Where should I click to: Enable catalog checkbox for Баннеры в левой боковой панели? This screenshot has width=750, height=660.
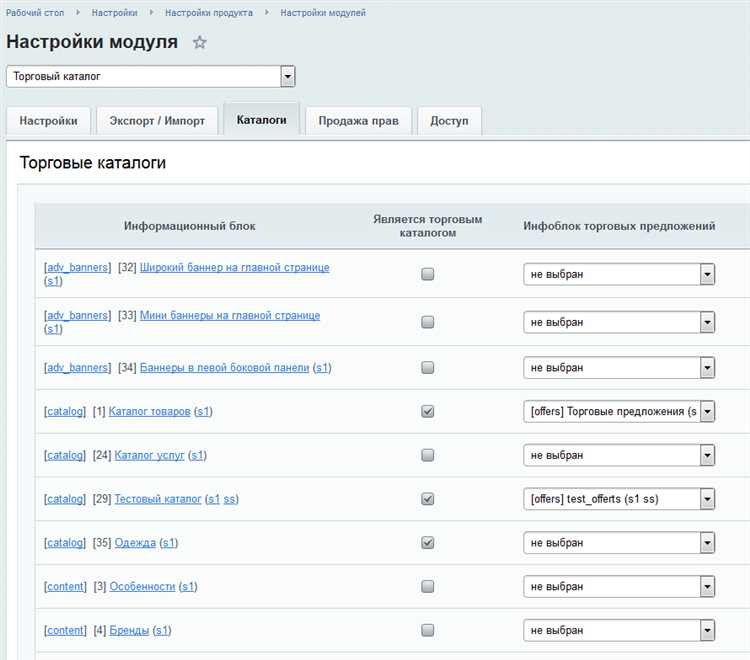(428, 367)
